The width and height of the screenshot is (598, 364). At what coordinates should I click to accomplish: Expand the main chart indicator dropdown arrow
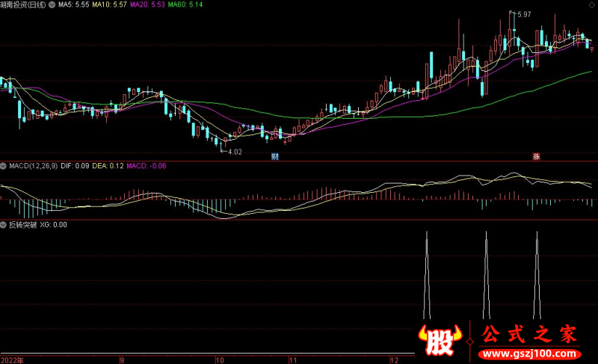click(52, 4)
